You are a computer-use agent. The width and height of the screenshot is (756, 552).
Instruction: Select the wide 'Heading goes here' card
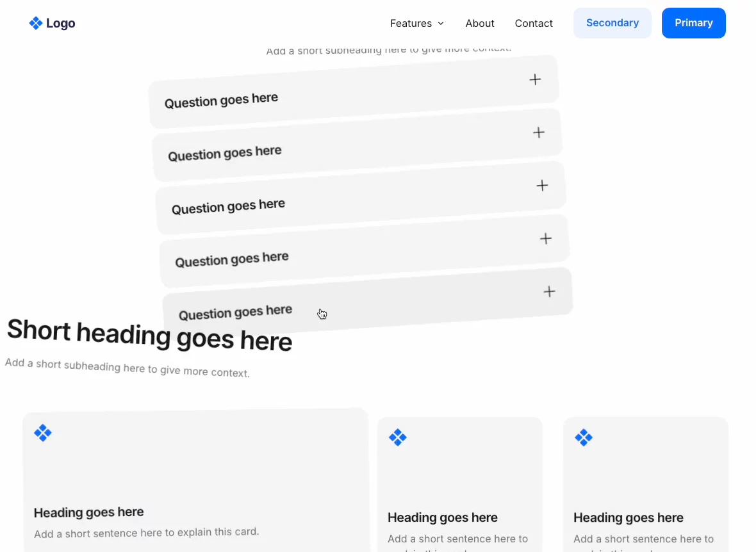click(196, 480)
